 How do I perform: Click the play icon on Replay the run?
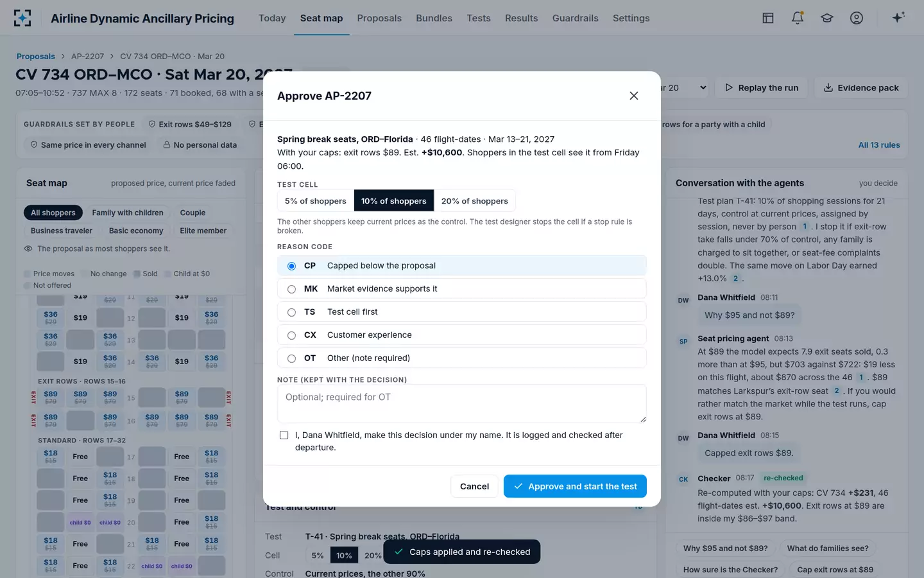pyautogui.click(x=729, y=87)
